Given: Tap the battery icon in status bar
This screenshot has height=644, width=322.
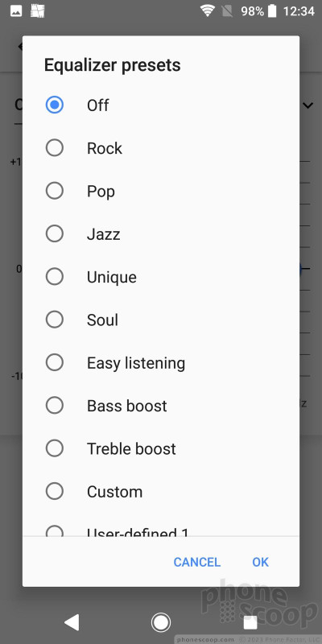Looking at the screenshot, I should click(x=272, y=11).
